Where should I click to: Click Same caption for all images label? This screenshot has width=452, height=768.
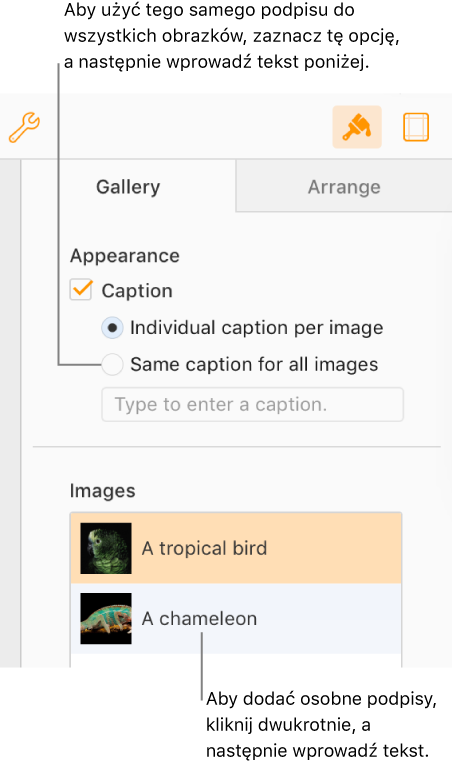click(x=254, y=364)
